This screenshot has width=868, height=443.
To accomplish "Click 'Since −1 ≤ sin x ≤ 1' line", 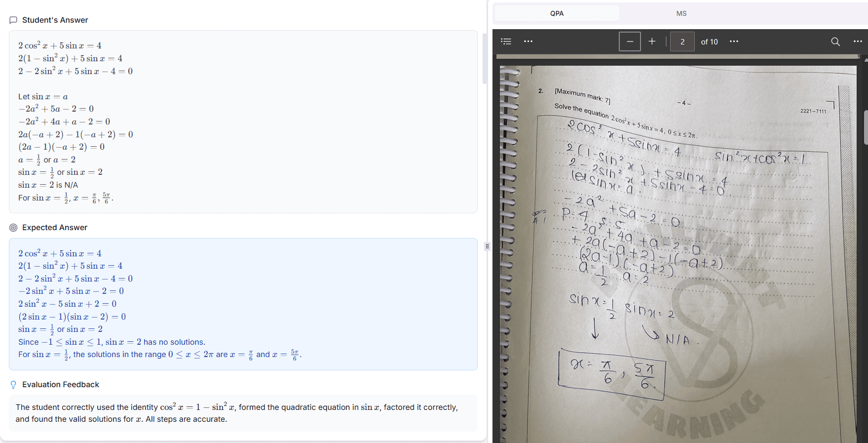I will click(112, 342).
